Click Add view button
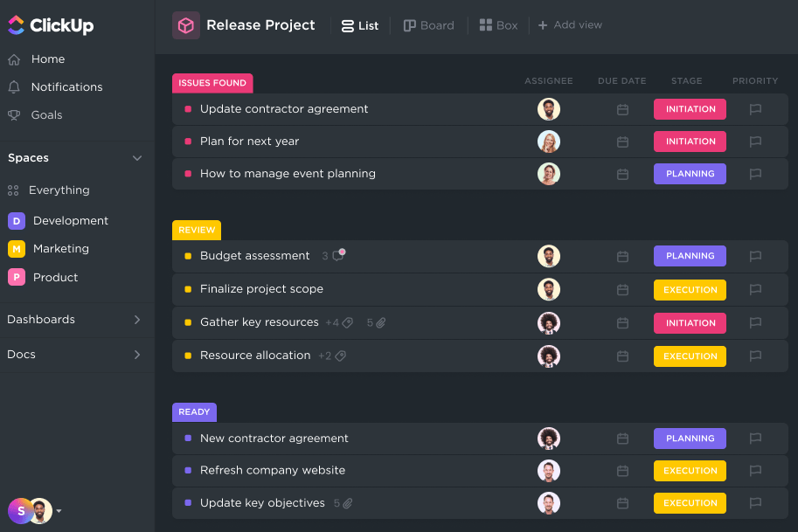The height and width of the screenshot is (532, 798). [x=570, y=25]
